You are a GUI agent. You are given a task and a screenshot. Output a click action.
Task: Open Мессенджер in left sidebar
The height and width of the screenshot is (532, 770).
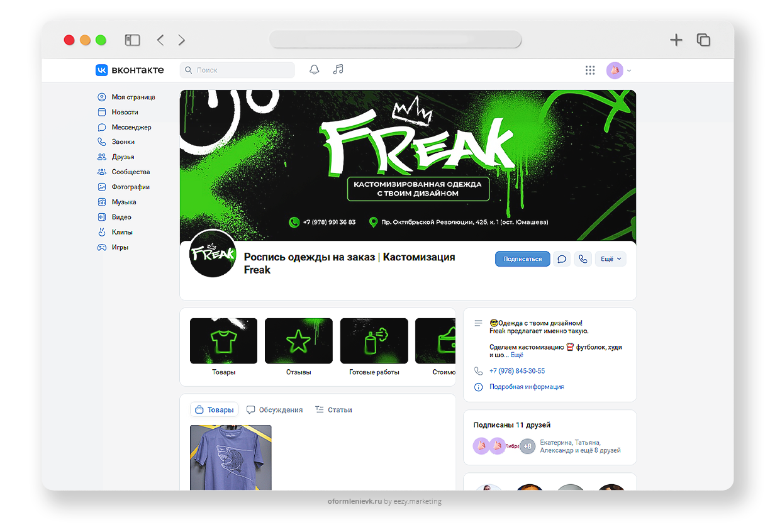coord(131,127)
